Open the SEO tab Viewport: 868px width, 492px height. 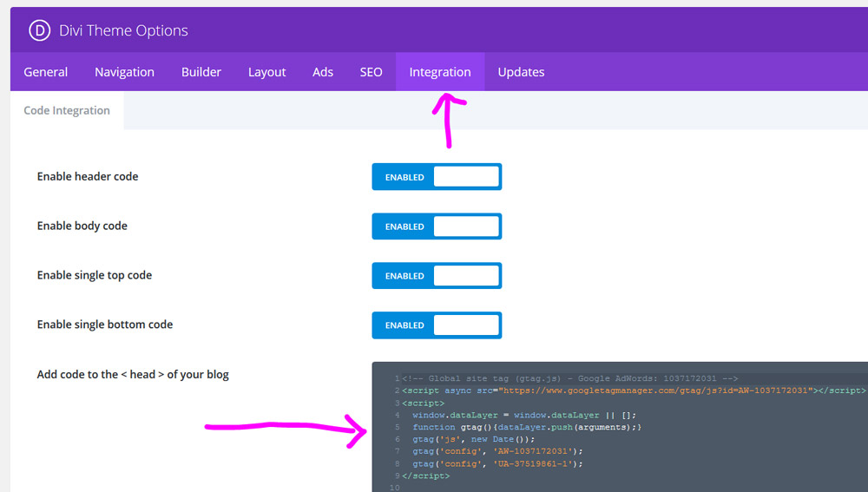tap(371, 72)
